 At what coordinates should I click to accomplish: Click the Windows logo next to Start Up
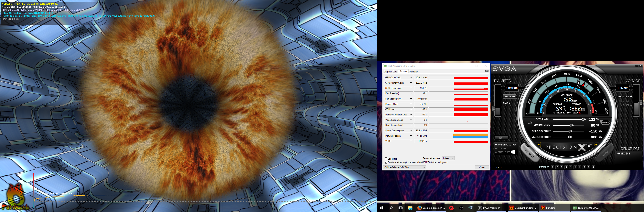click(513, 152)
